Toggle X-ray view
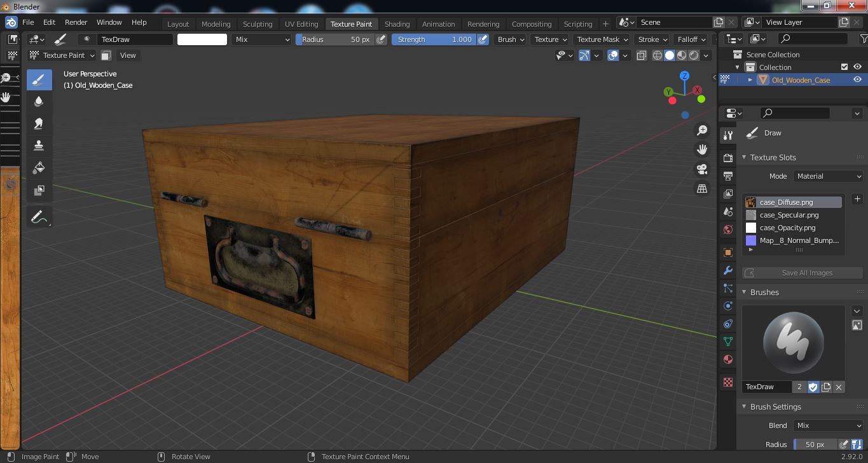The image size is (868, 463). tap(641, 55)
